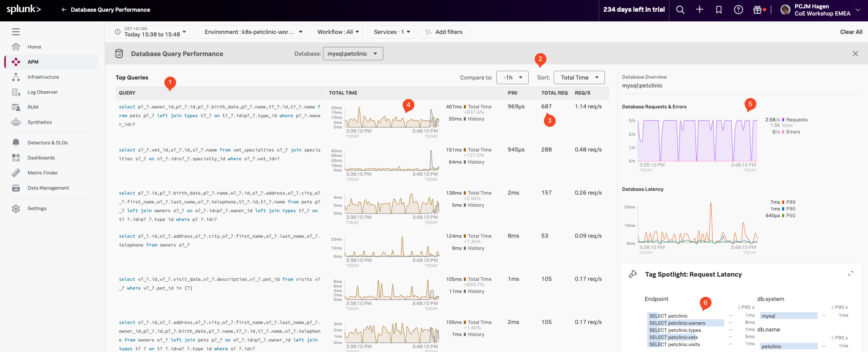Open the Compare to -1h dropdown
This screenshot has width=868, height=352.
click(512, 77)
